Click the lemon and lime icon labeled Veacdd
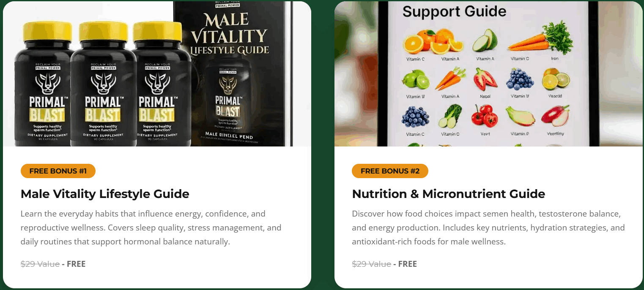644x290 pixels. click(555, 79)
